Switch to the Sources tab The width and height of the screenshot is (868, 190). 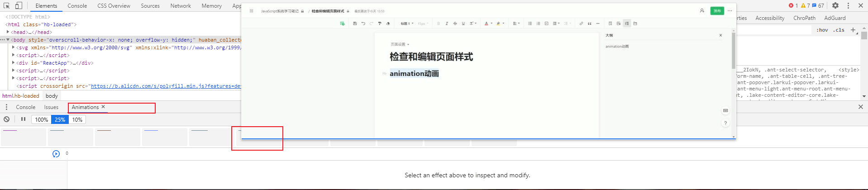tap(150, 6)
